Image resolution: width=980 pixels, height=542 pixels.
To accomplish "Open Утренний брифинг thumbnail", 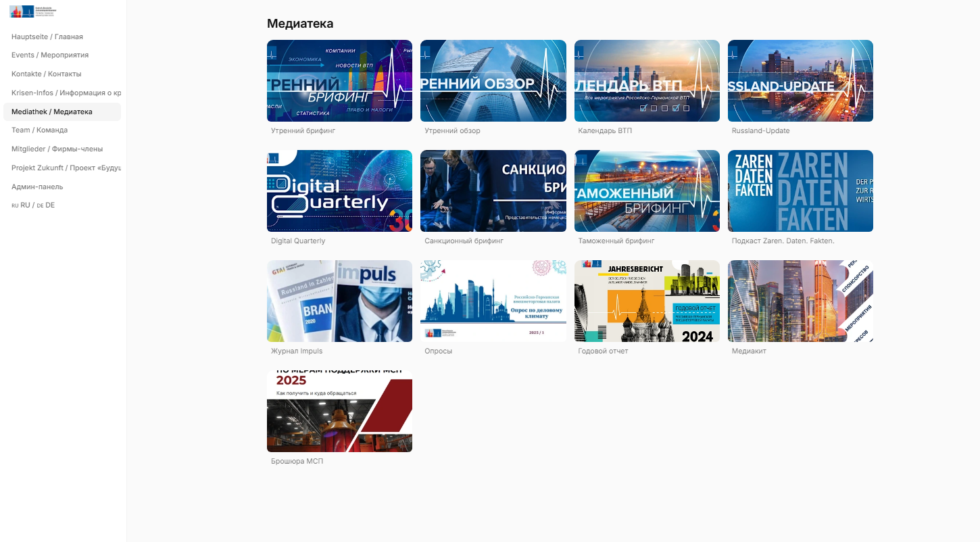I will pos(339,81).
